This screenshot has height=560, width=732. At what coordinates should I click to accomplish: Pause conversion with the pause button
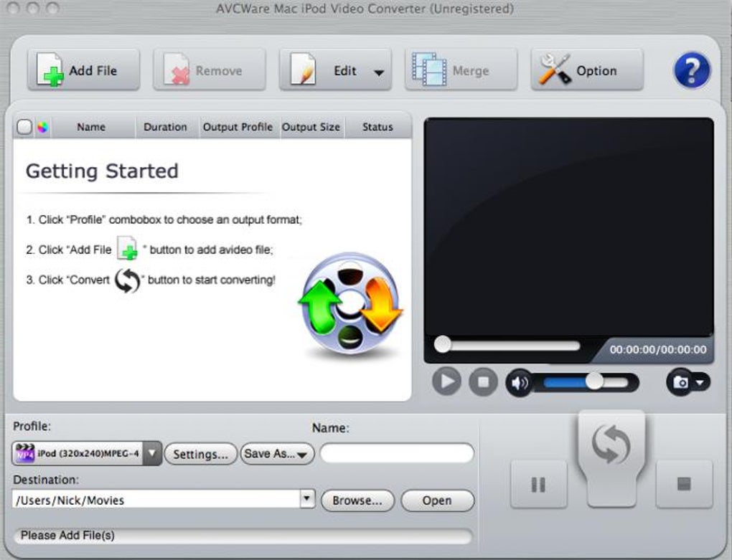coord(539,485)
